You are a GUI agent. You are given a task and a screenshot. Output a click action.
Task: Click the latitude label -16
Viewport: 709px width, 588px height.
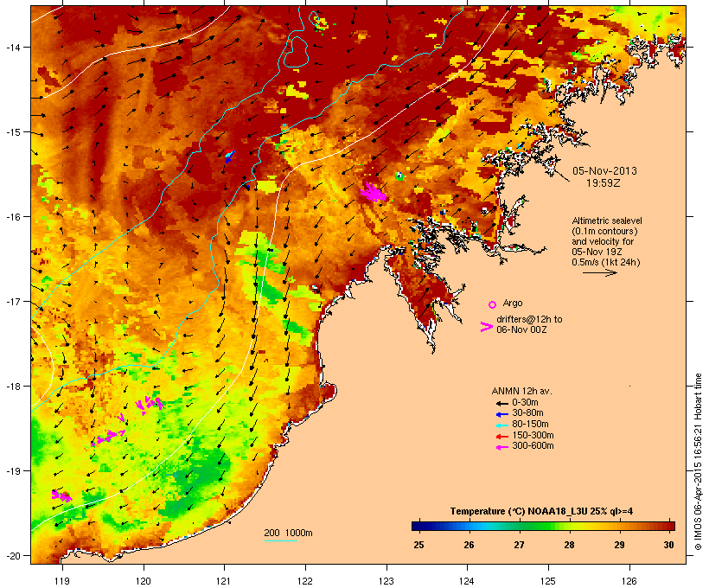click(12, 217)
